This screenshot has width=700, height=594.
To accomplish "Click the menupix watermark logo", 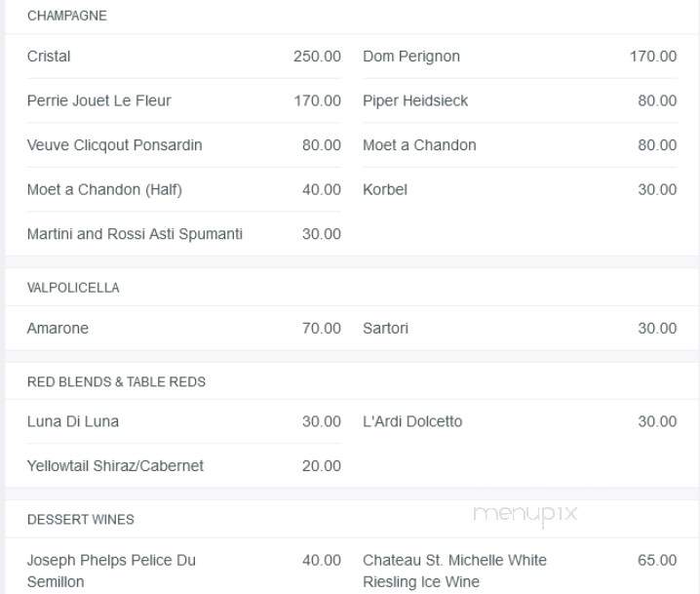I will pos(525,515).
